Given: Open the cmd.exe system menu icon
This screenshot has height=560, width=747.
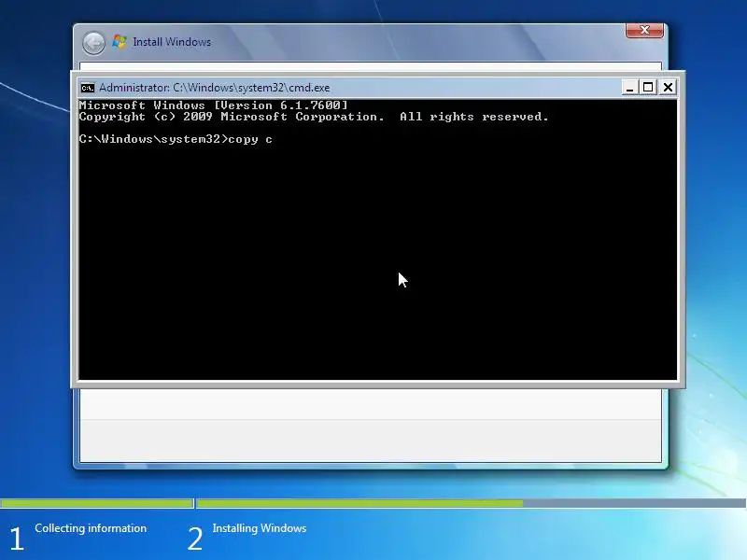Looking at the screenshot, I should (x=88, y=88).
